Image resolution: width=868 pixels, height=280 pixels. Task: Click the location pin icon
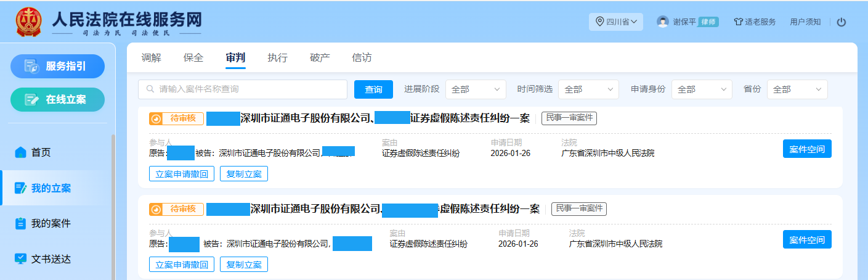(599, 22)
